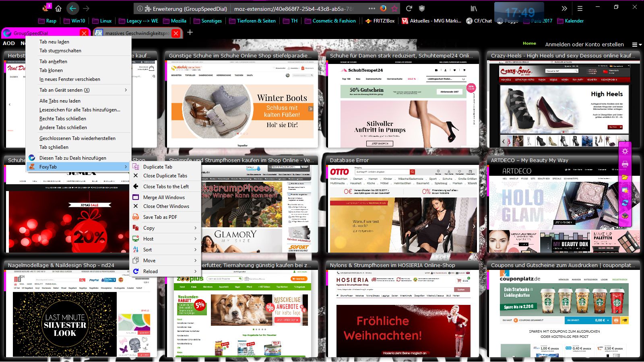Expand the Host submenu
The width and height of the screenshot is (644, 362).
165,239
